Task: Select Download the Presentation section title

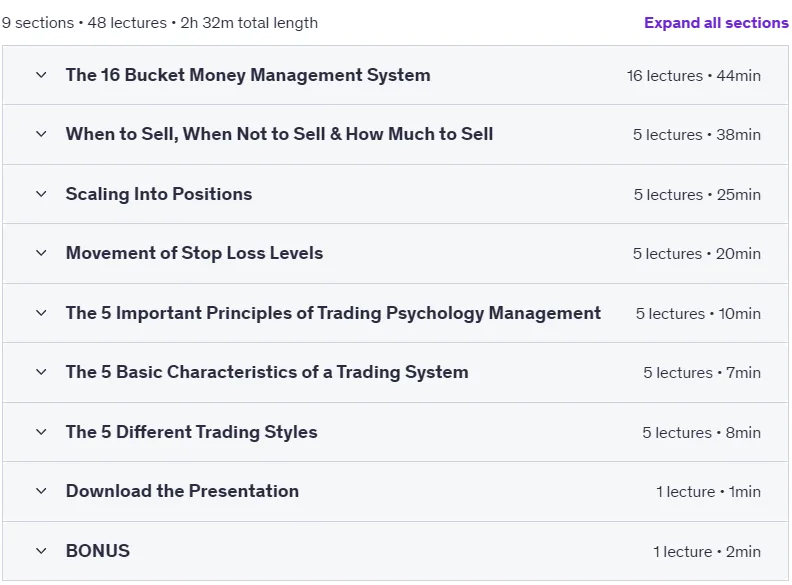Action: (182, 491)
